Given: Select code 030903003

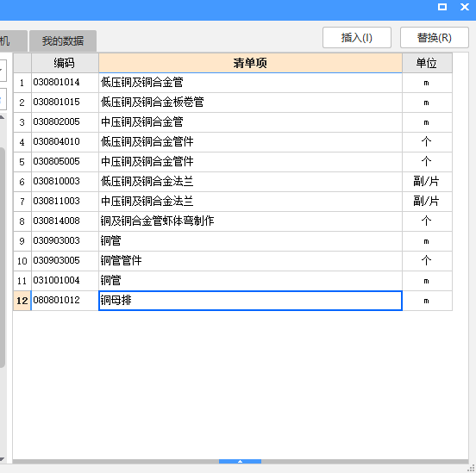Looking at the screenshot, I should 56,240.
